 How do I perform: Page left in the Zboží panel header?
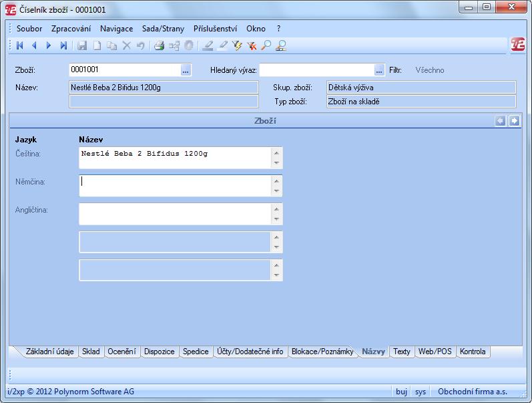tap(500, 120)
